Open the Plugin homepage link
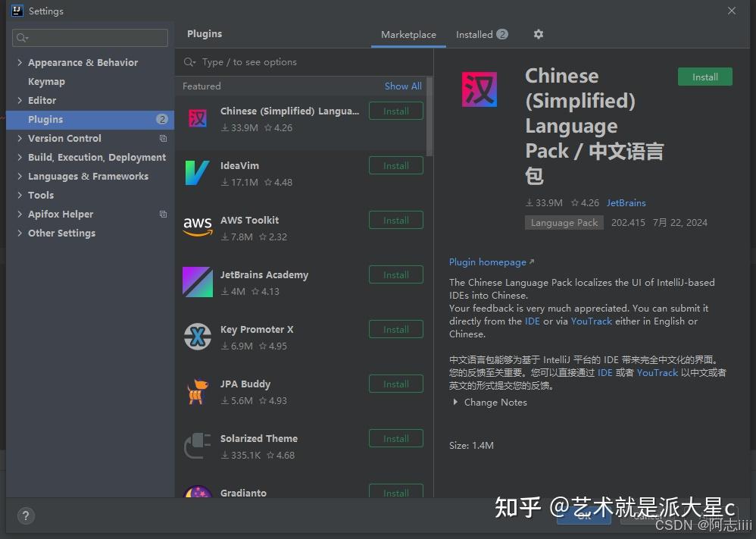756x539 pixels. click(x=492, y=262)
